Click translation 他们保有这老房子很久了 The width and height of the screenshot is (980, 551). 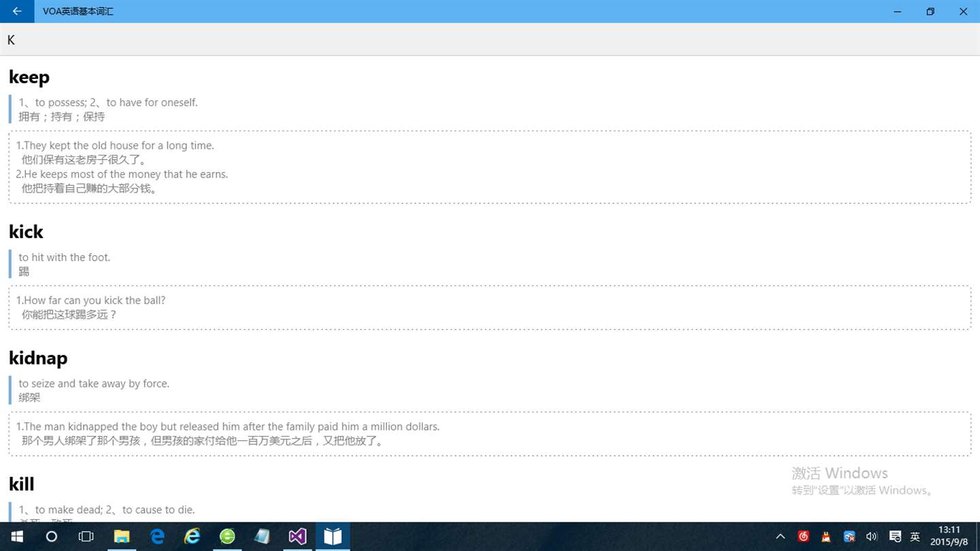(x=84, y=160)
